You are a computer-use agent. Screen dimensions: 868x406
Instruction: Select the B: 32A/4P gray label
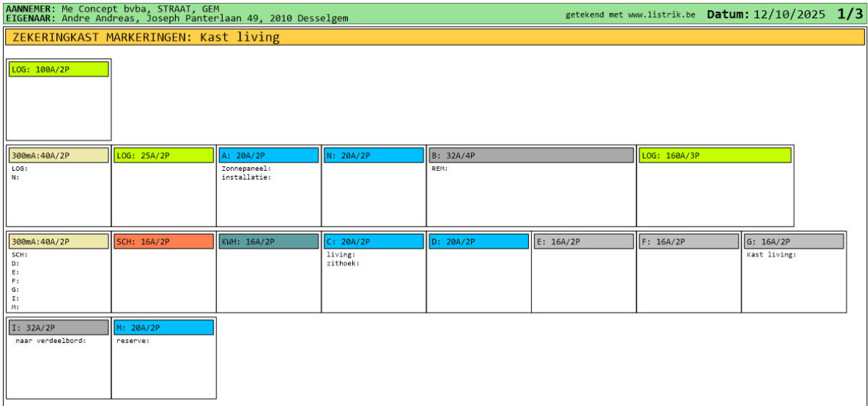(x=531, y=156)
